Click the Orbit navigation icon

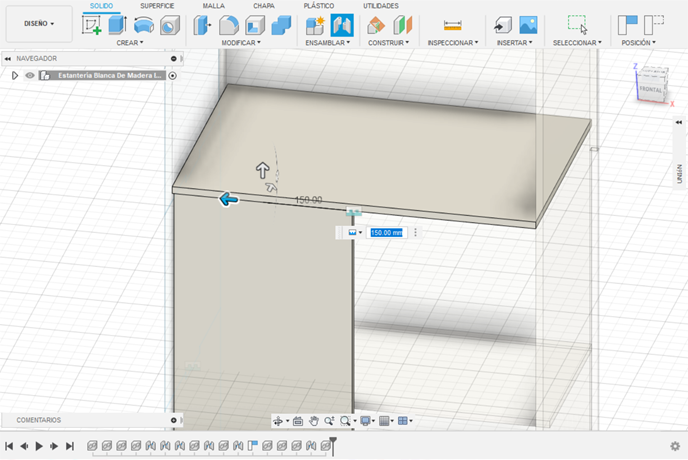pos(278,421)
